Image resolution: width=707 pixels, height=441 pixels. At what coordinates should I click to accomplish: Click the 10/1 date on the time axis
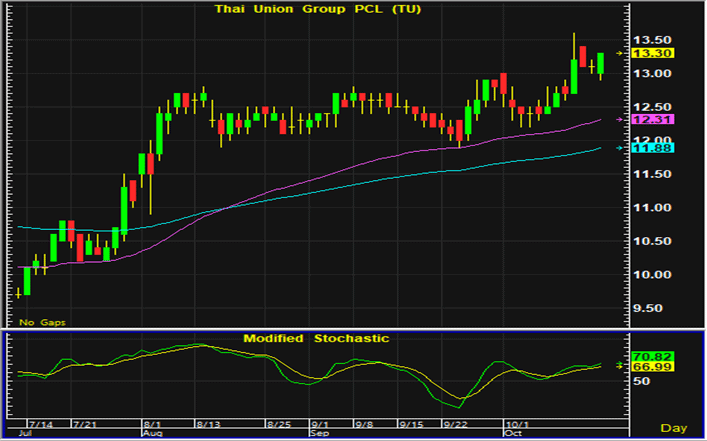516,424
